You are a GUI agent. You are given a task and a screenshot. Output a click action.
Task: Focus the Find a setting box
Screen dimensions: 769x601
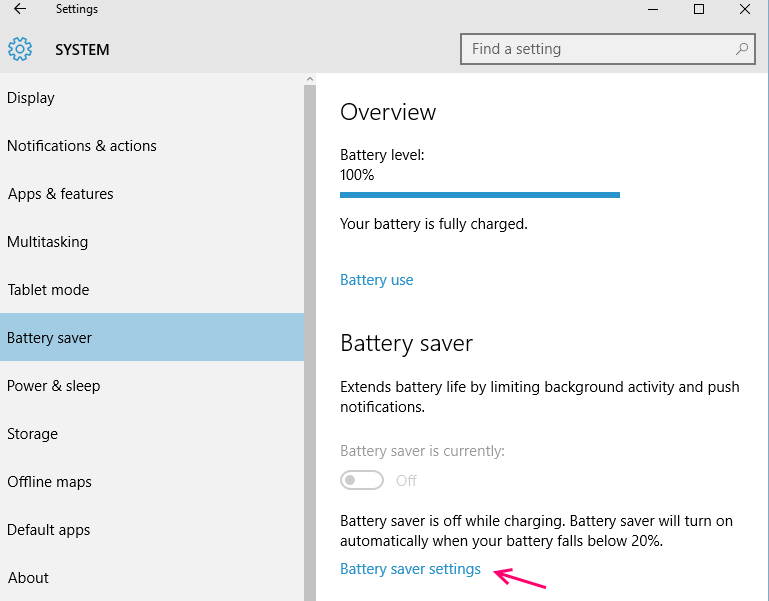(608, 49)
